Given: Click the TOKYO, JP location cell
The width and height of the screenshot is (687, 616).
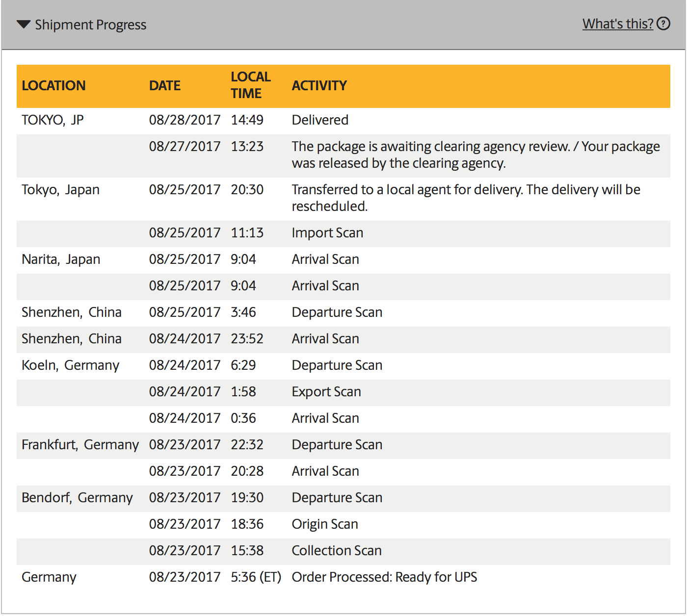Looking at the screenshot, I should (53, 120).
